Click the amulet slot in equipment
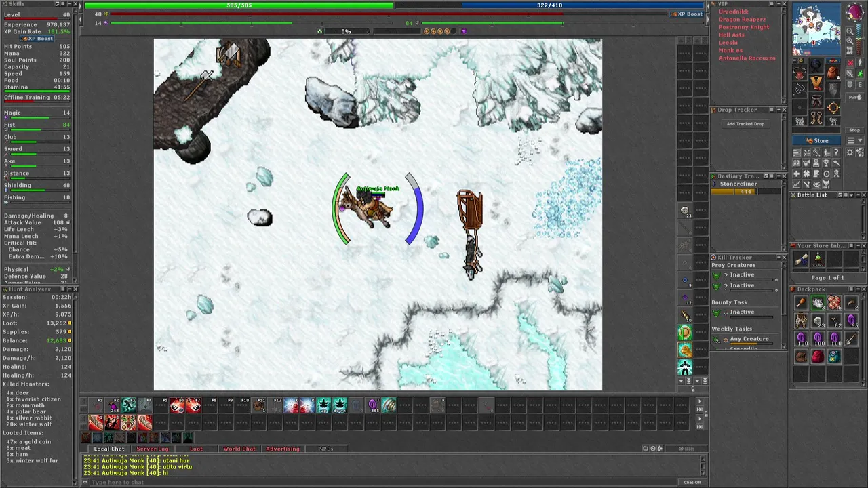The image size is (868, 488). pyautogui.click(x=800, y=73)
